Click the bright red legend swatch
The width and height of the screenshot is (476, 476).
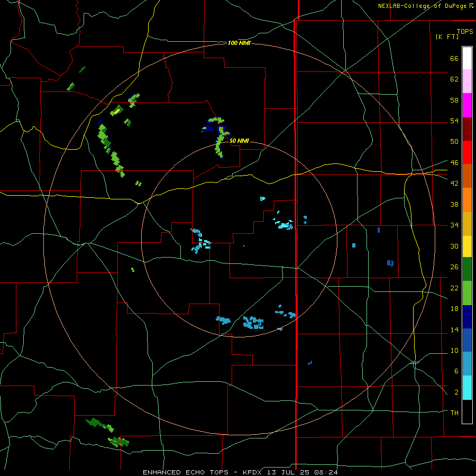pos(467,152)
